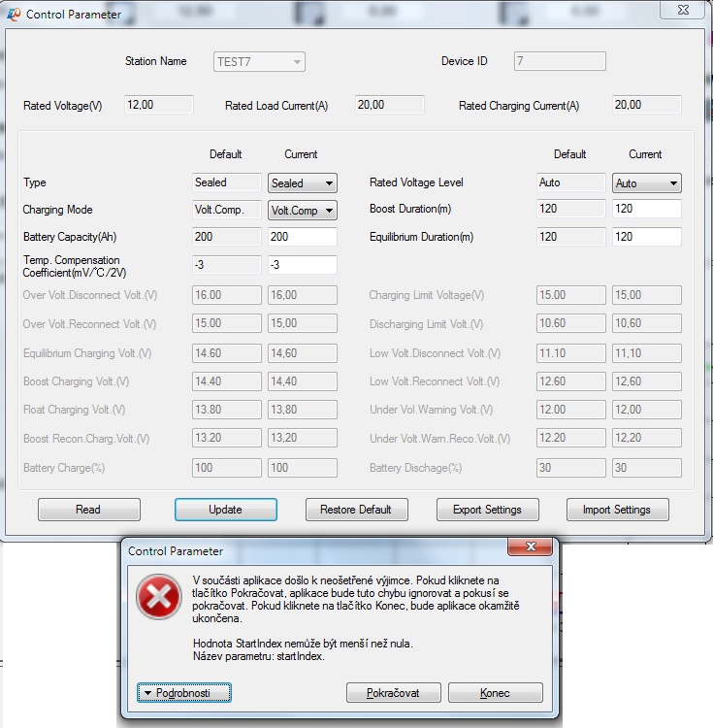Screen dimensions: 713x728
Task: Close the error dialog with the red X
Action: (x=531, y=546)
